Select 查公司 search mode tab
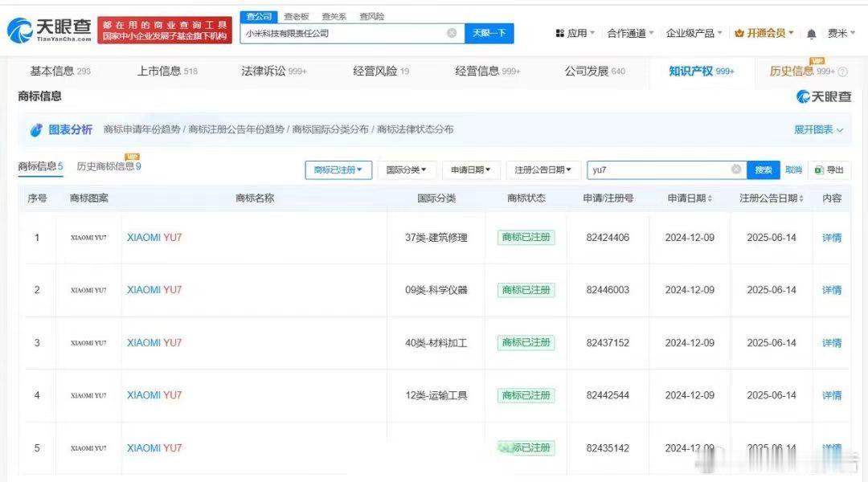868x482 pixels. pos(259,17)
